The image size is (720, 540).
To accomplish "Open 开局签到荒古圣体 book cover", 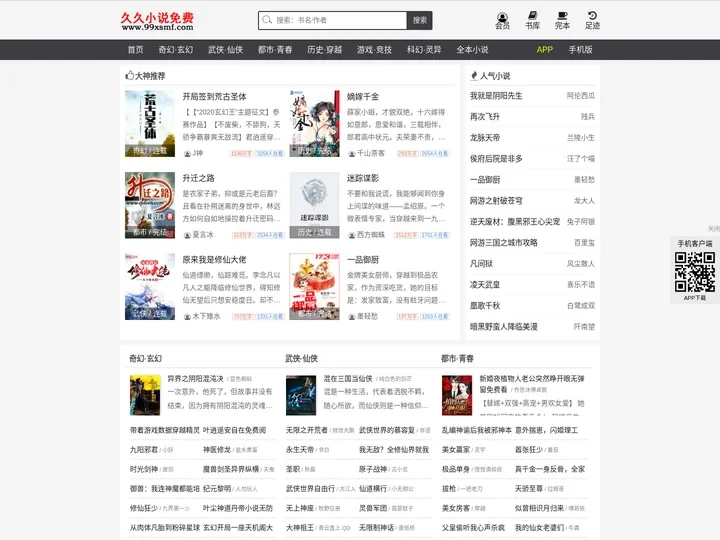I will 150,124.
